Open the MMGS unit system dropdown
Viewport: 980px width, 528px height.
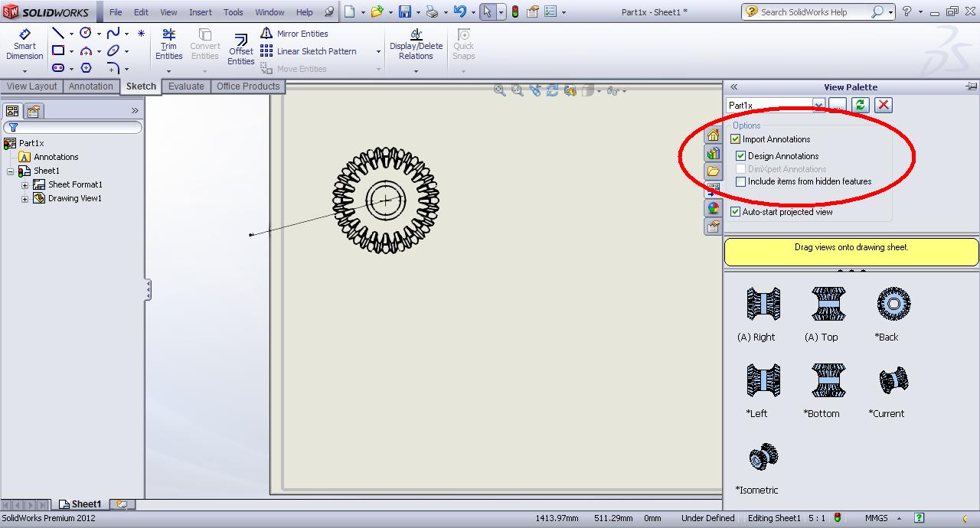[900, 518]
